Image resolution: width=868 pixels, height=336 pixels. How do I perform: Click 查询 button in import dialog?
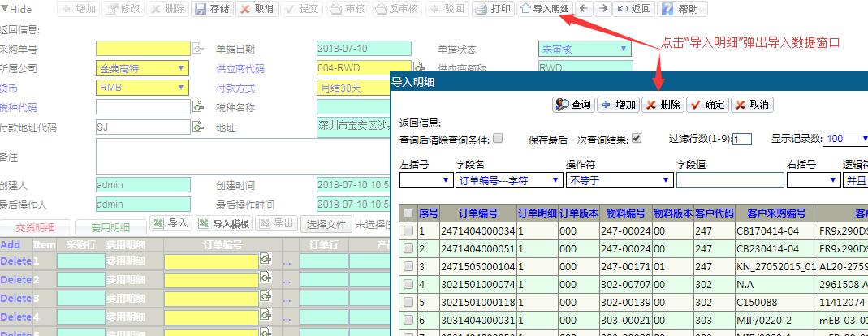573,105
